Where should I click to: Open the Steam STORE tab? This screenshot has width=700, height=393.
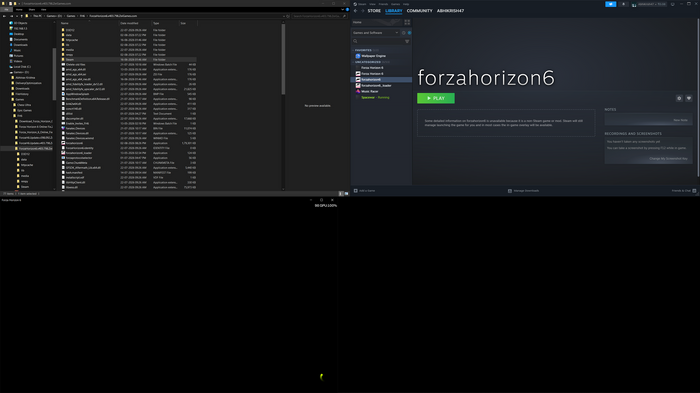374,11
